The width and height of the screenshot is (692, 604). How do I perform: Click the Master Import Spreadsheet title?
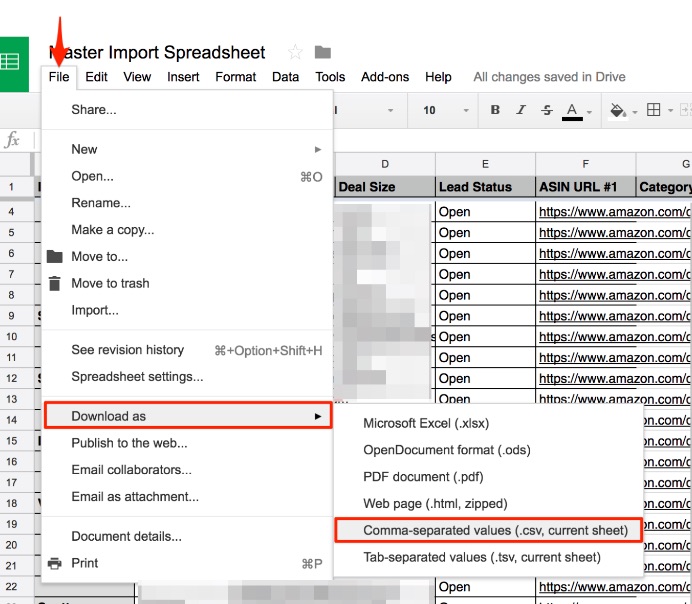pos(157,53)
